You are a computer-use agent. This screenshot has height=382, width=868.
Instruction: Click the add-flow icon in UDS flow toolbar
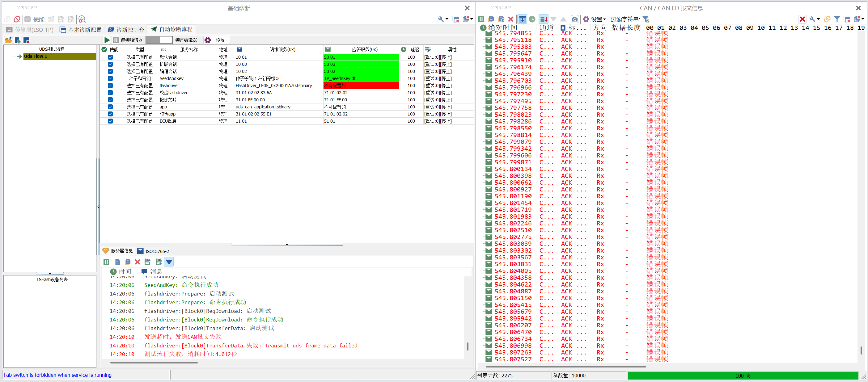18,40
